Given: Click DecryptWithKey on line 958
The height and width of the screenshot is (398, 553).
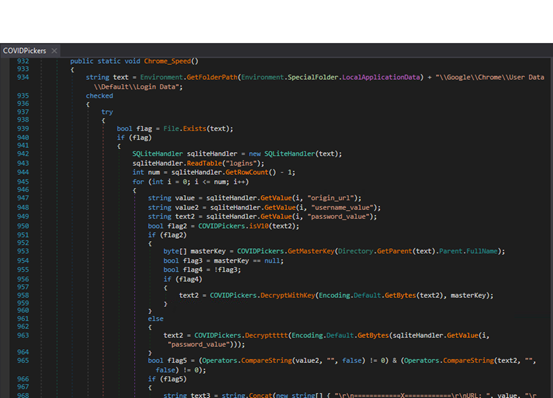Looking at the screenshot, I should pyautogui.click(x=287, y=295).
